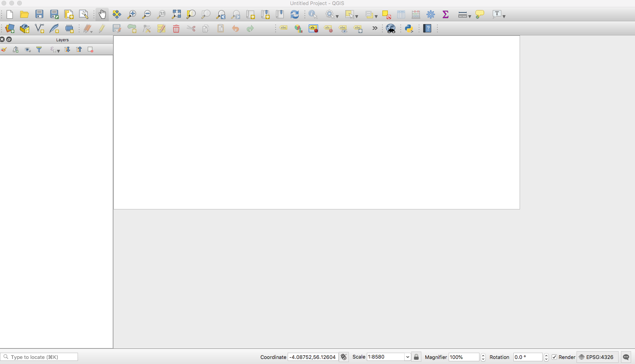Open the Python console
Image resolution: width=635 pixels, height=364 pixels.
409,28
